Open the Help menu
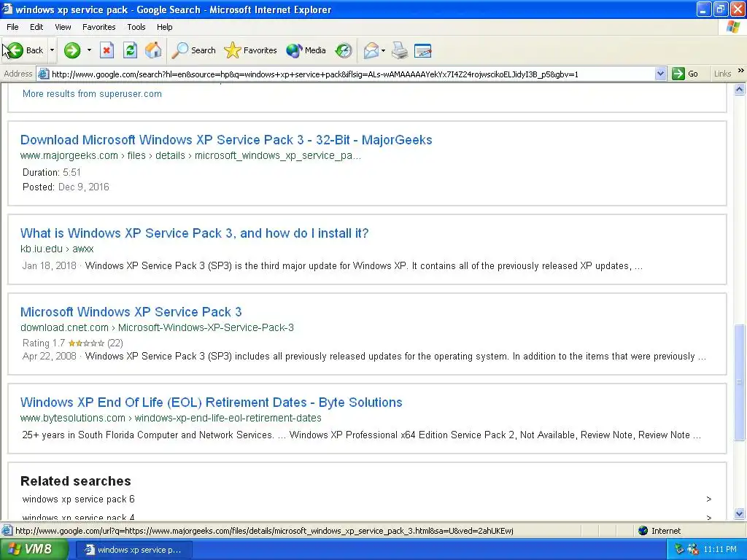 (165, 27)
